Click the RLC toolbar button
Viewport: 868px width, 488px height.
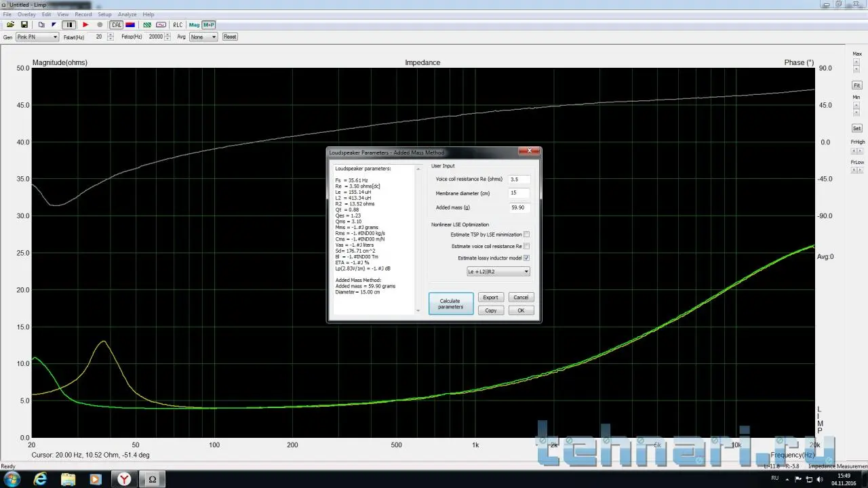point(178,25)
